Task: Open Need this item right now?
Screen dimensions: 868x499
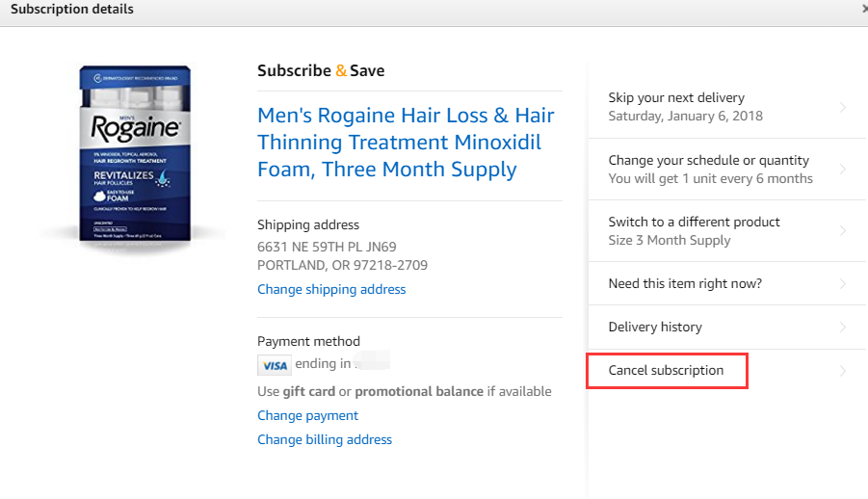Action: click(x=727, y=283)
